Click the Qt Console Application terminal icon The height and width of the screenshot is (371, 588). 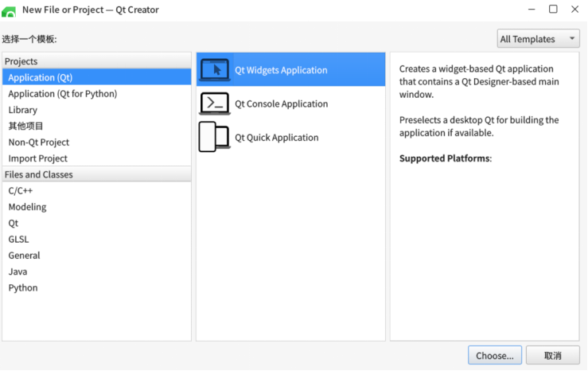[215, 103]
